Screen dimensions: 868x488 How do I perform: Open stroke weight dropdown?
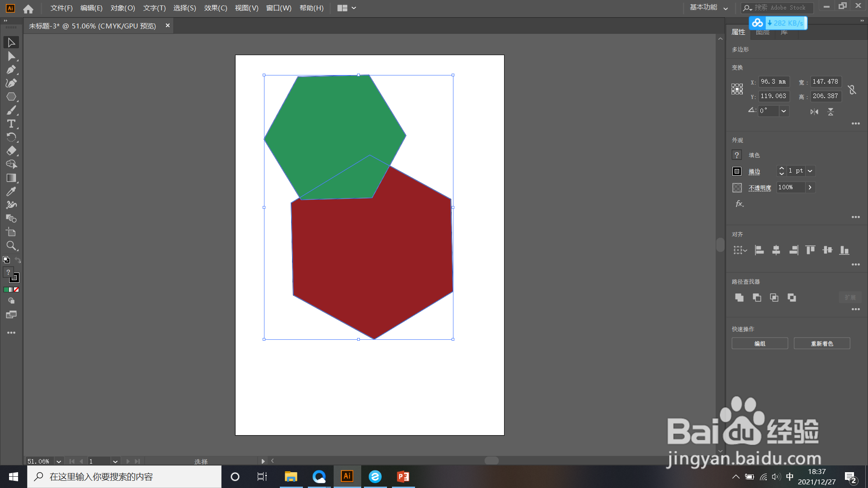810,171
